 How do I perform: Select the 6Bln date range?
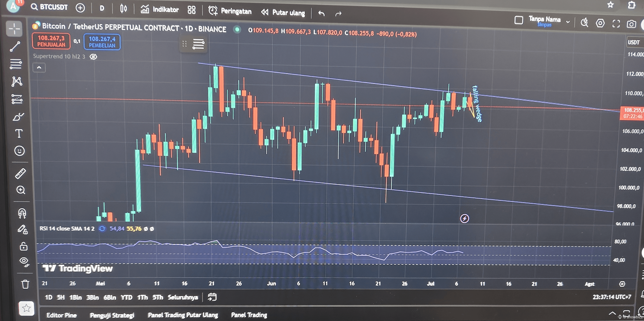point(110,297)
